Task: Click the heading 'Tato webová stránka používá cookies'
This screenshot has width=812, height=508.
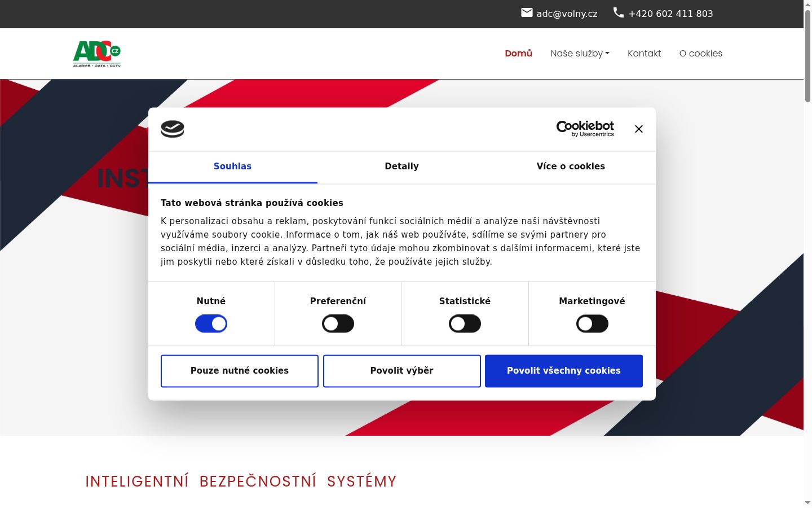Action: tap(252, 203)
